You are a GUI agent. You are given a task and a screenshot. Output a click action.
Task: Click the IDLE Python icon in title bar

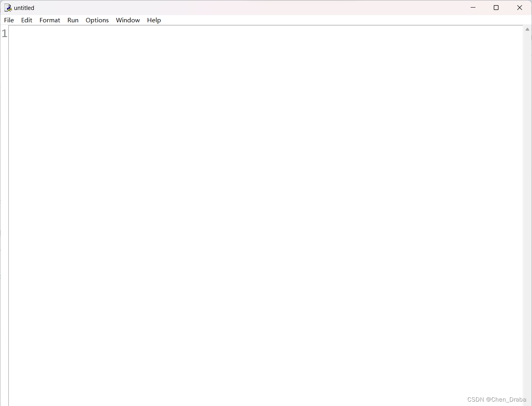pyautogui.click(x=8, y=8)
